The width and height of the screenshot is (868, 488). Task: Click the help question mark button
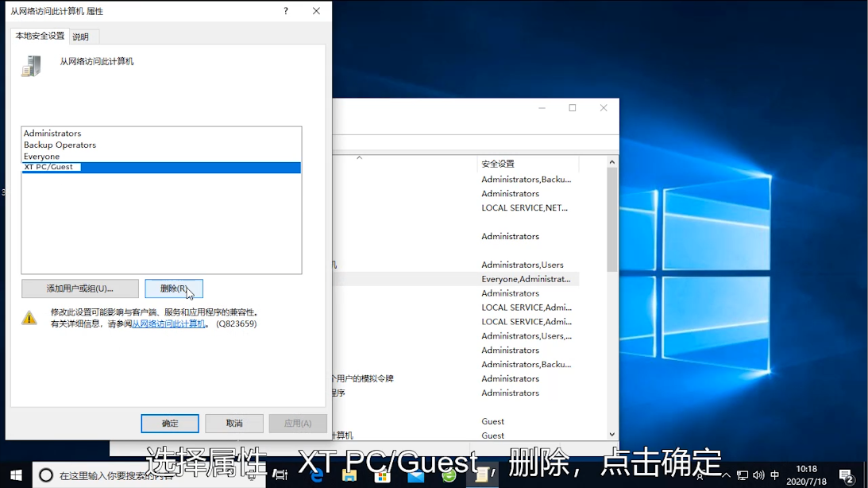coord(286,11)
